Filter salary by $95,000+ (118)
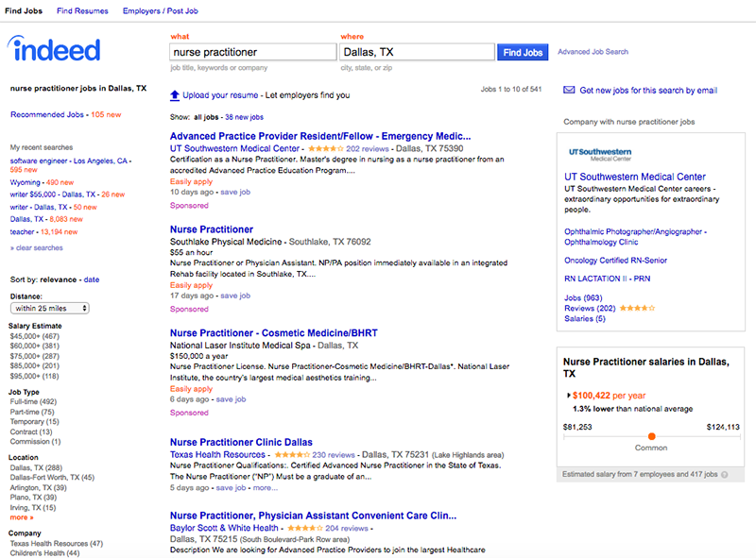Viewport: 756px width, 558px height. [34, 376]
